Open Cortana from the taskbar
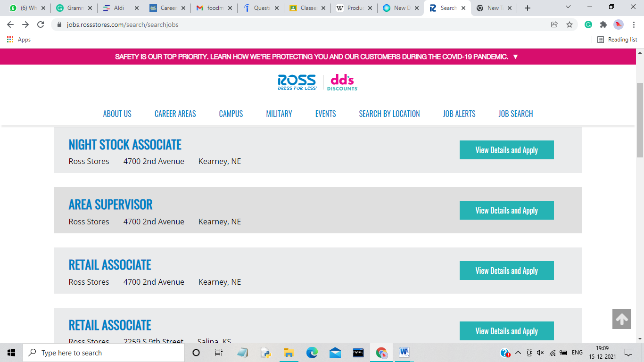The height and width of the screenshot is (362, 644). [196, 353]
